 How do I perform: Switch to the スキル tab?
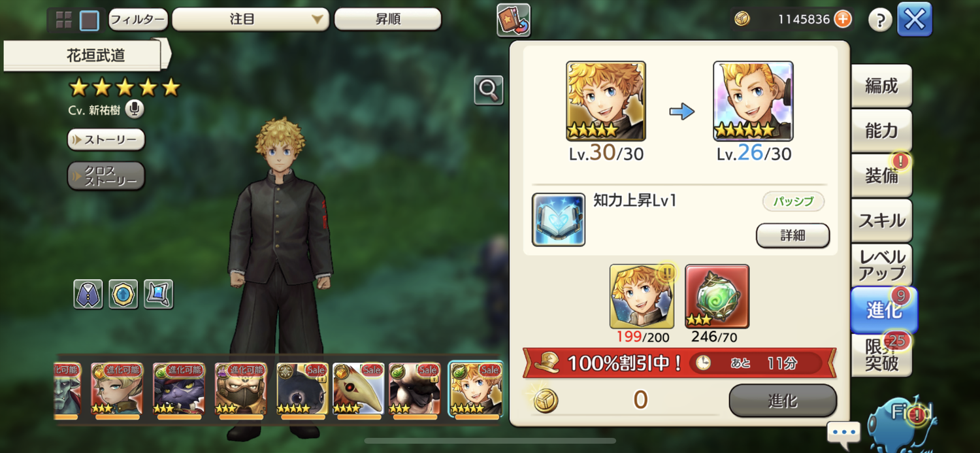tap(882, 220)
